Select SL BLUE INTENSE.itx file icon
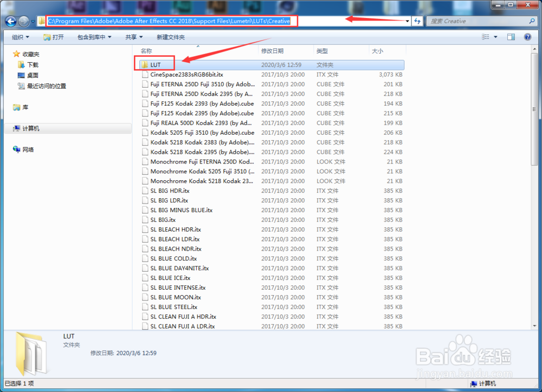Screen dimensions: 542x392 tap(145, 288)
